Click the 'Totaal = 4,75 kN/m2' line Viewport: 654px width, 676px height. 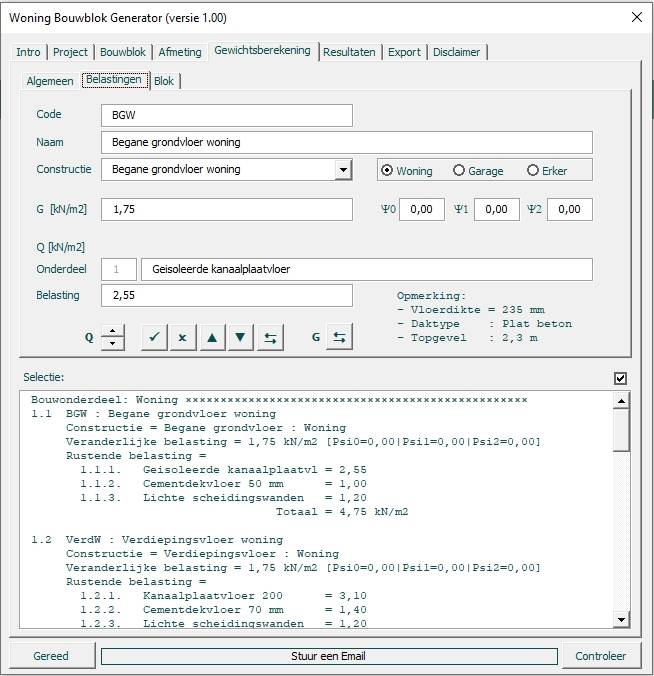click(x=342, y=512)
